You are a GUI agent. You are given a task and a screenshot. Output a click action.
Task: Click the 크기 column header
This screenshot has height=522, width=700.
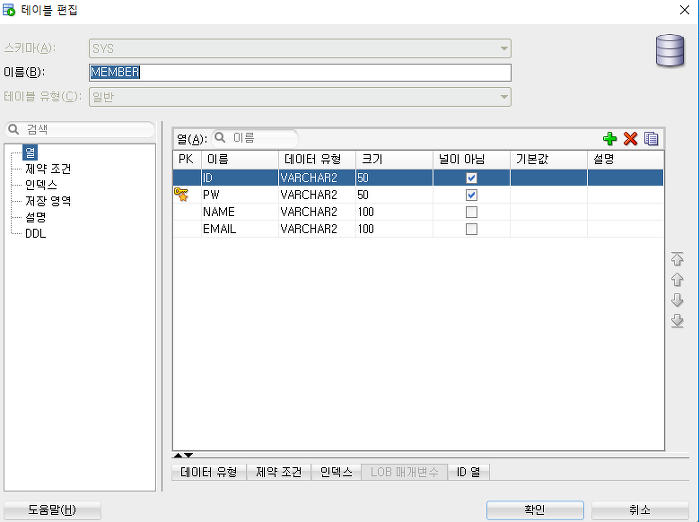(394, 159)
